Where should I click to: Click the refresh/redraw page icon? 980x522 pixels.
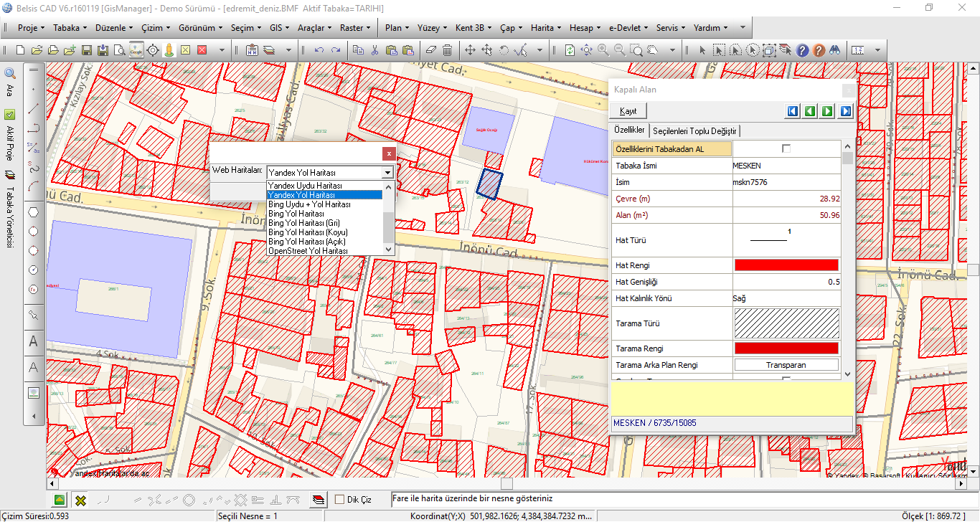[570, 50]
